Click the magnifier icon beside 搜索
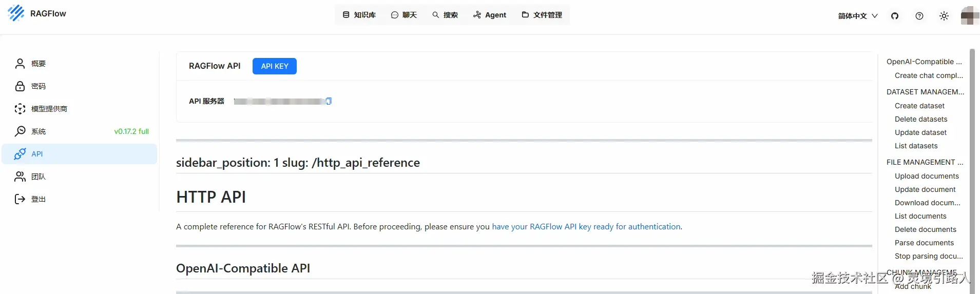Viewport: 980px width, 294px height. click(436, 15)
